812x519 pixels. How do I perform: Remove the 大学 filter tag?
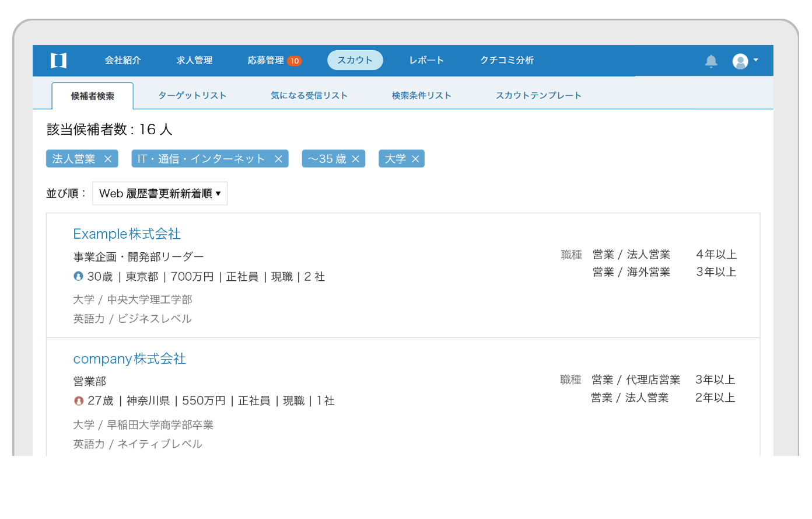click(415, 159)
